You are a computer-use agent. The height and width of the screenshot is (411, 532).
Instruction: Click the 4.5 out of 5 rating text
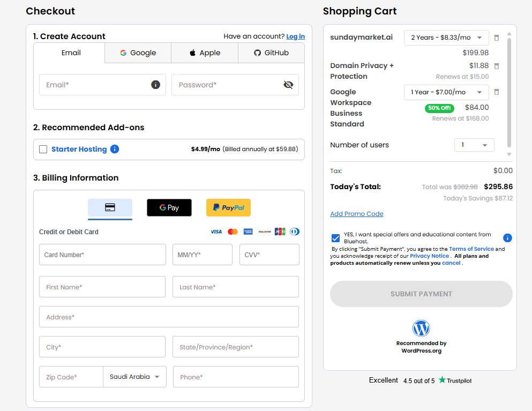pos(418,381)
